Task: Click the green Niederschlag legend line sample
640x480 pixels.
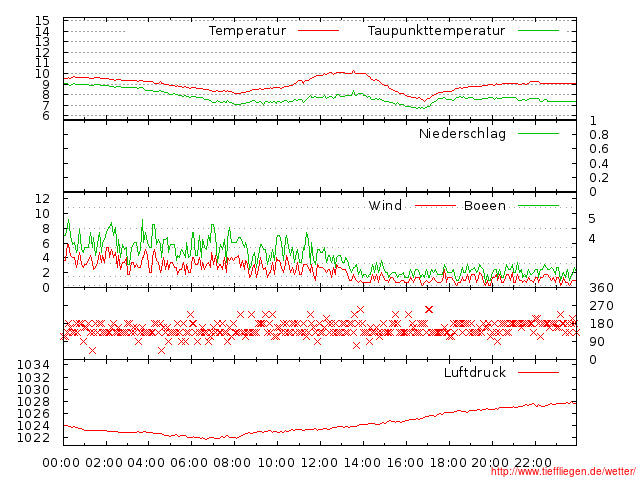Action: click(538, 133)
